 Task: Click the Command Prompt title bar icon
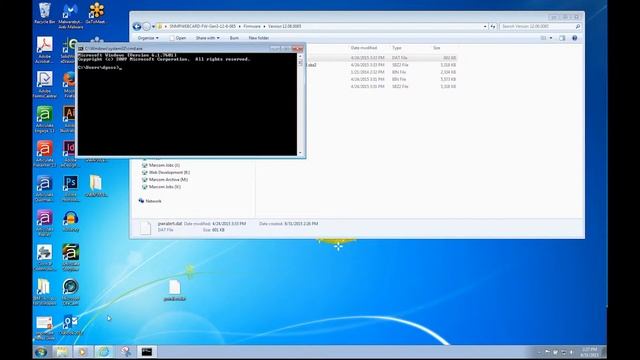[x=81, y=49]
